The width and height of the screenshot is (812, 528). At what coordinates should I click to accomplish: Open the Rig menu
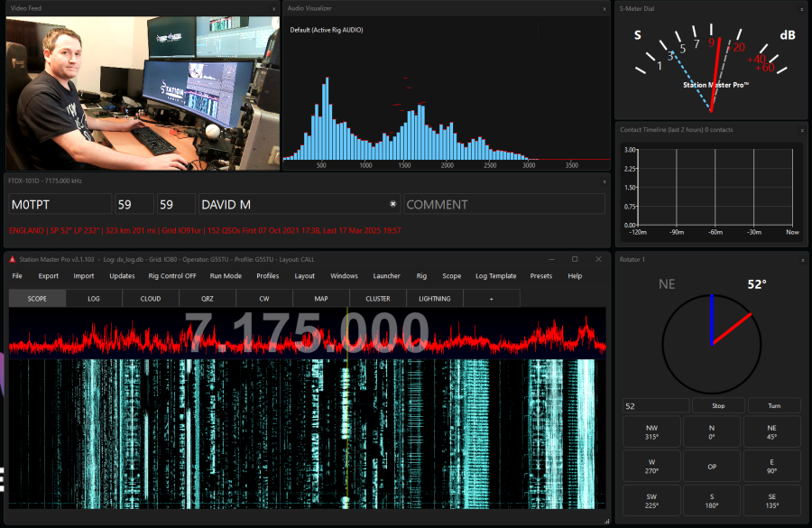coord(421,275)
